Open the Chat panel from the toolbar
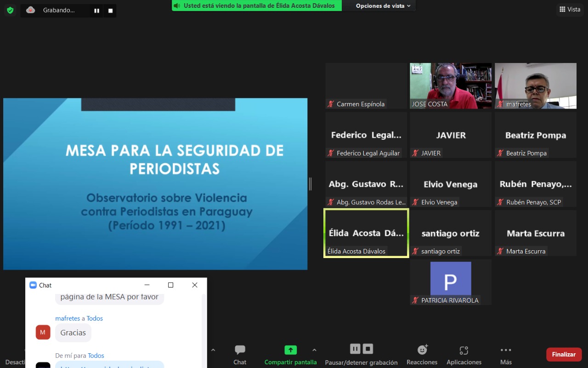 tap(240, 355)
